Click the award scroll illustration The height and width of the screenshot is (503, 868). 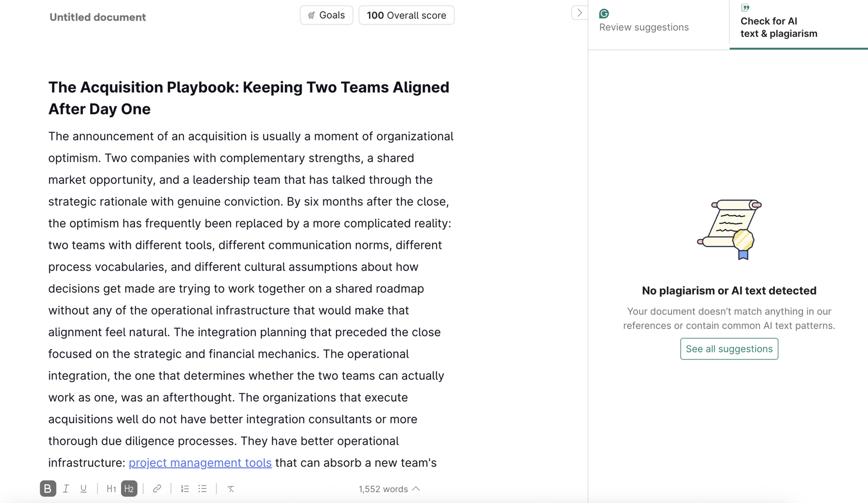[x=729, y=229]
